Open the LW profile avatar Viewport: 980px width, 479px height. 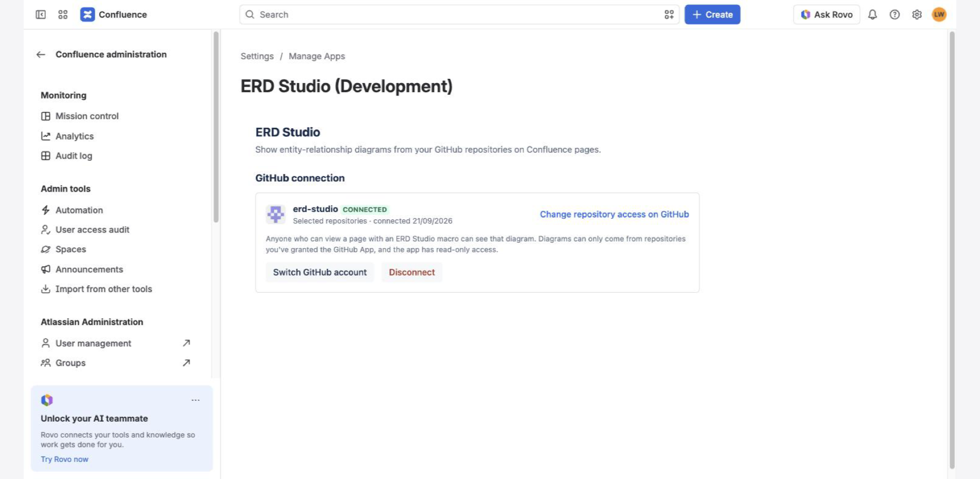(x=939, y=14)
